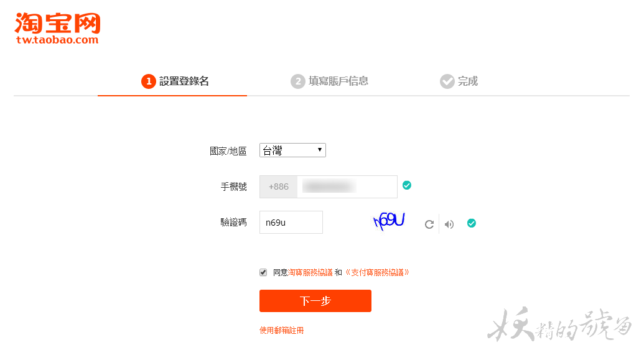Click the 使用郵箱註冊 link
The width and height of the screenshot is (644, 350).
[281, 331]
